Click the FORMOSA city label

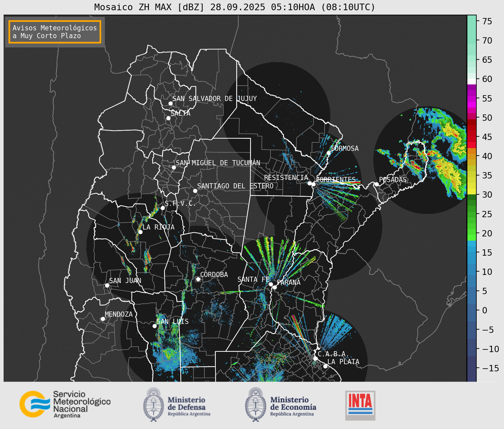[x=345, y=148]
